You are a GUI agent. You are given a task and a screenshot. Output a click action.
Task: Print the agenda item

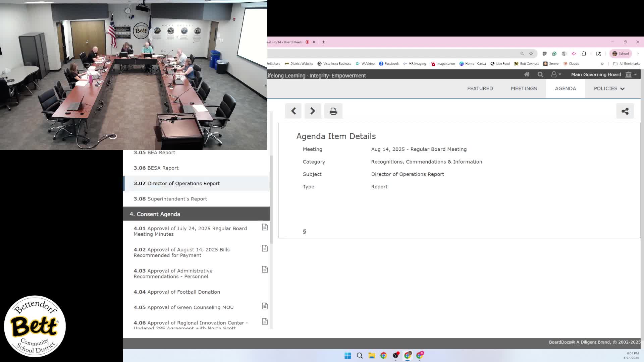[x=333, y=111]
